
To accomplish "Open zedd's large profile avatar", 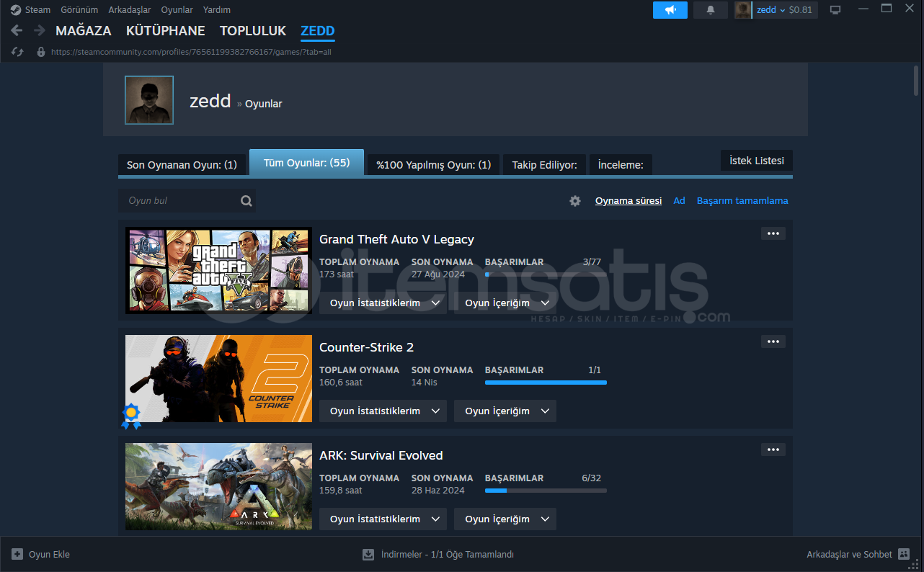I will tap(149, 100).
